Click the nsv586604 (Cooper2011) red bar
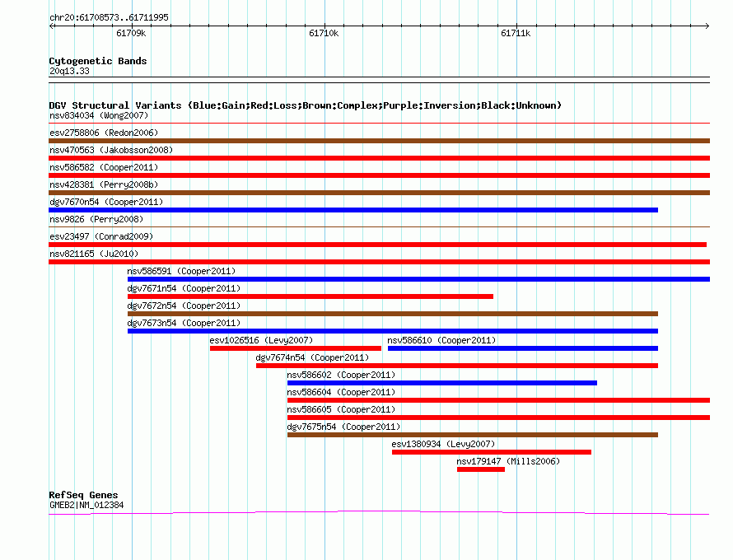733x560 pixels. pos(499,400)
